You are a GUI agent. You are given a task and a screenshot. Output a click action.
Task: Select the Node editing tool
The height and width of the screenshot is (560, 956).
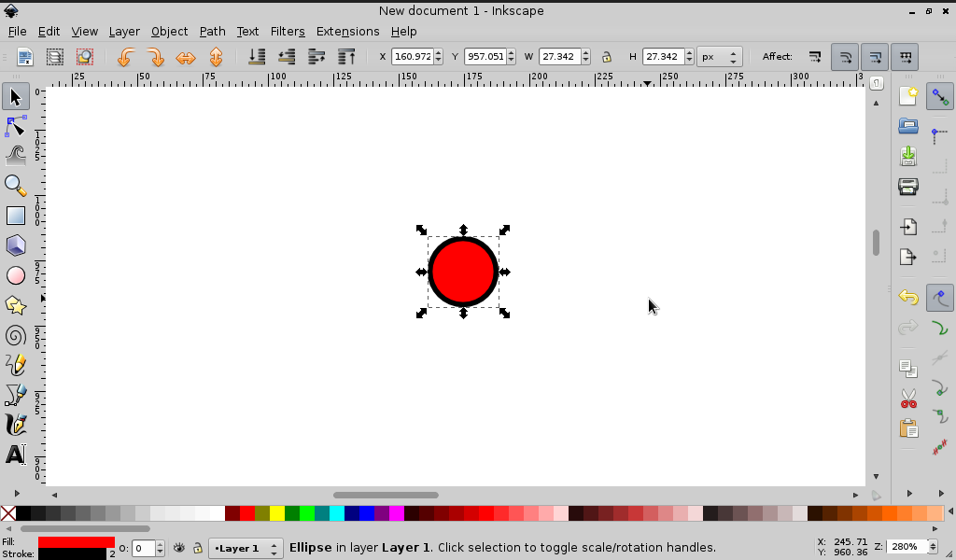(x=15, y=126)
